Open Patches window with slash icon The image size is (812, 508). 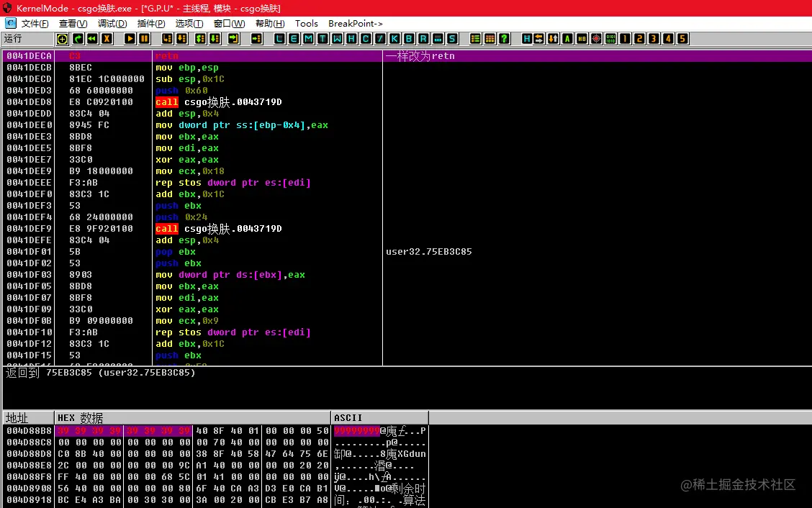380,39
